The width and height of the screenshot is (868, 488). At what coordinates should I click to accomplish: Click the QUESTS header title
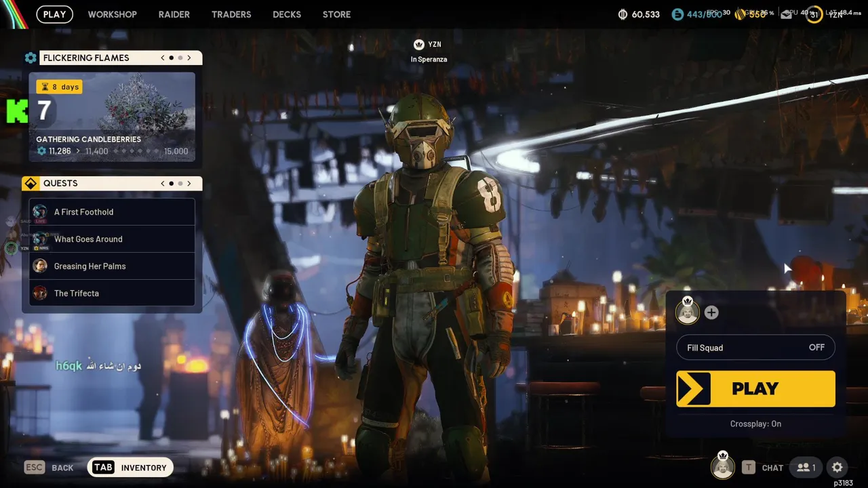pyautogui.click(x=60, y=183)
